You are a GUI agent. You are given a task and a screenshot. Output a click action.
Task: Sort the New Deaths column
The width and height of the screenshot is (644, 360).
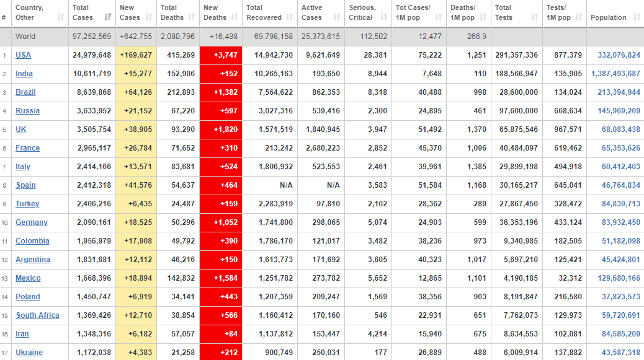pyautogui.click(x=234, y=17)
